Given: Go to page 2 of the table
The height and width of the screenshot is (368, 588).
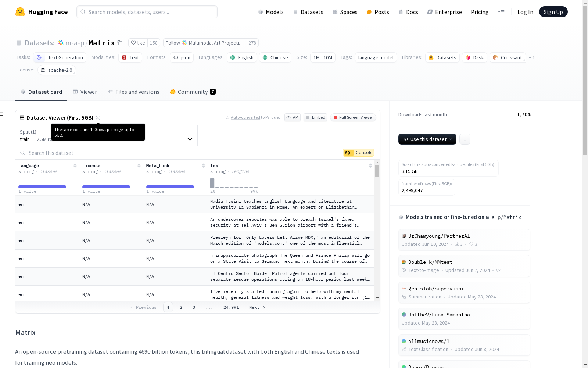Looking at the screenshot, I should pos(181,307).
